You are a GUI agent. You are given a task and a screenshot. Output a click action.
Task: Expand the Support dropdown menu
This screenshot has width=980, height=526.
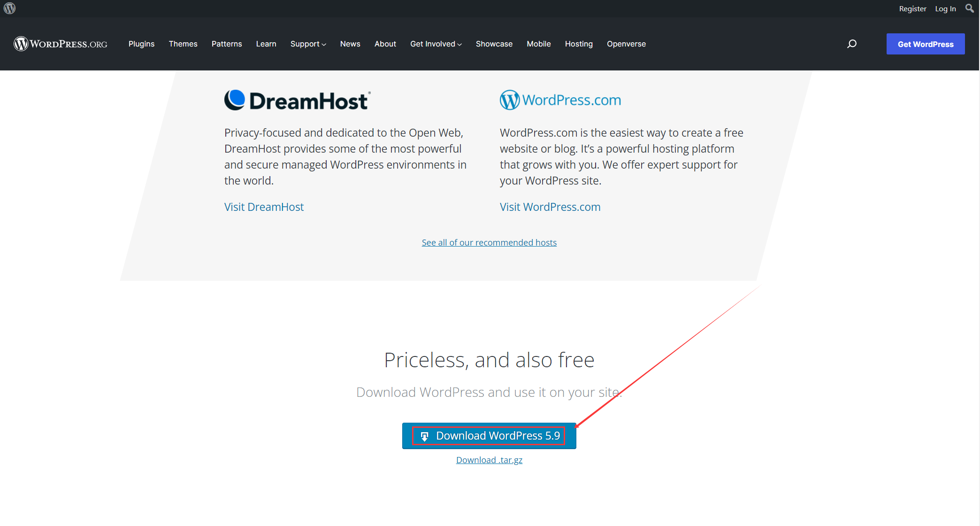(308, 44)
